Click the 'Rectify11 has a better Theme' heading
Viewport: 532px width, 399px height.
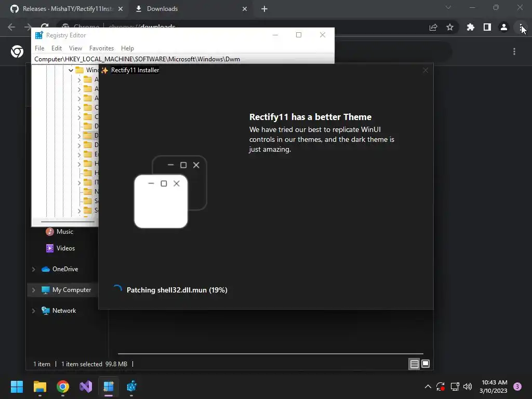click(310, 117)
